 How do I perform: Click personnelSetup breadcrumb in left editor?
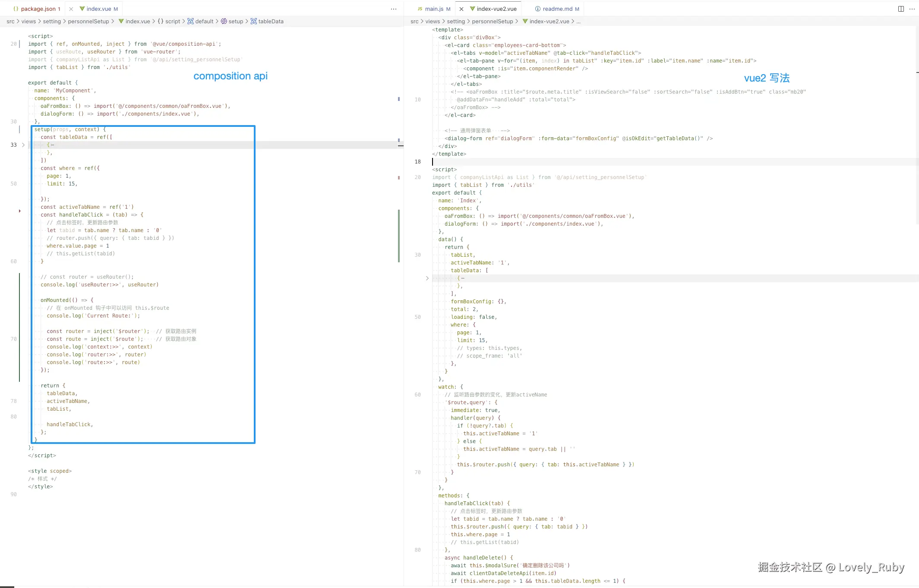pyautogui.click(x=88, y=21)
